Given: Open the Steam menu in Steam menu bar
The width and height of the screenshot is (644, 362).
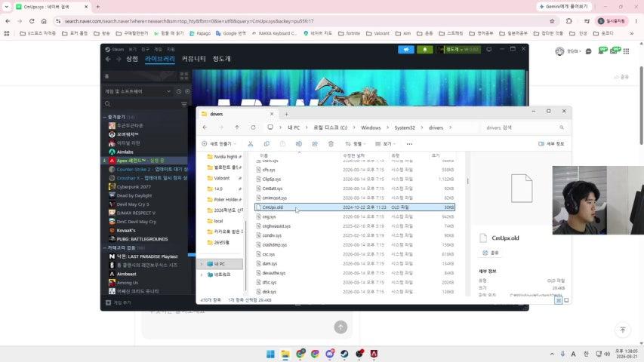Looking at the screenshot, I should (114, 49).
